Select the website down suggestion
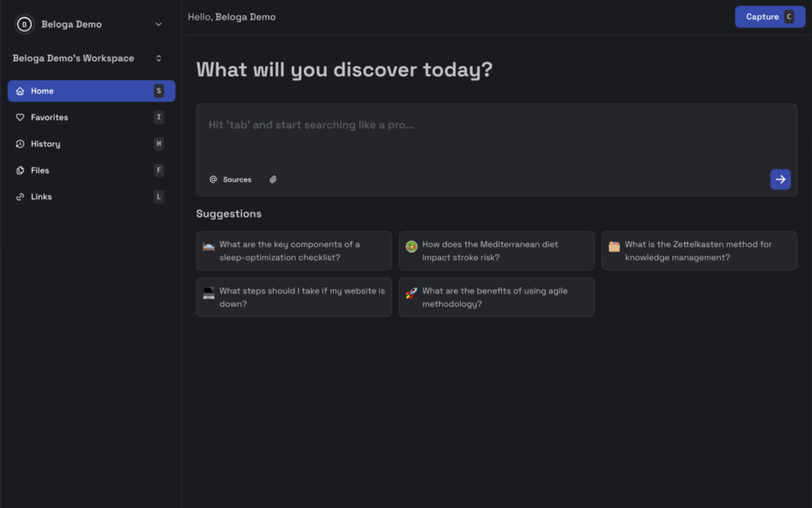Screen dimensions: 812x508 [x=293, y=297]
